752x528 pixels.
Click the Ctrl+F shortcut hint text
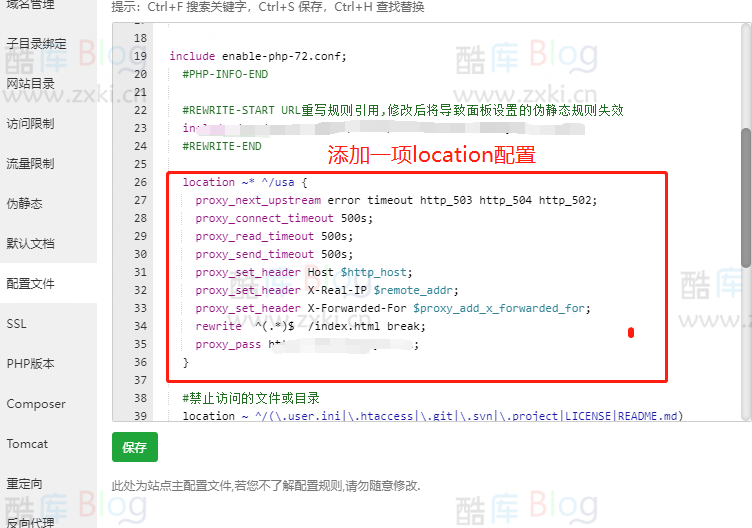click(x=268, y=7)
